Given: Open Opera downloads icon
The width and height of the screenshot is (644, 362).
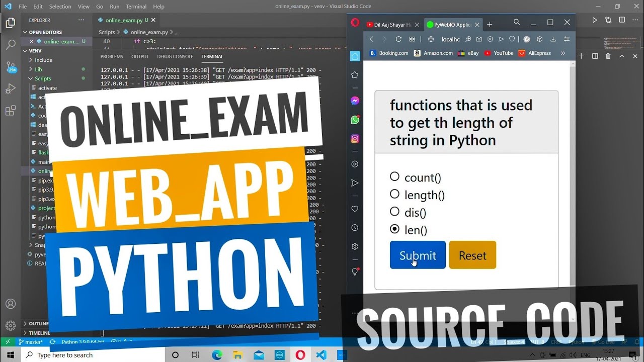Looking at the screenshot, I should 553,39.
